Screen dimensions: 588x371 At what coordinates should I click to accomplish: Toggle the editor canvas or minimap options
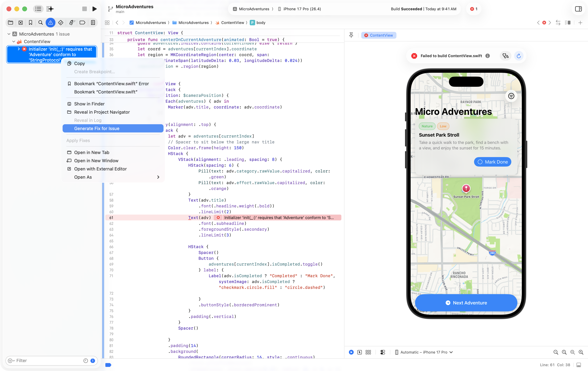coord(567,23)
